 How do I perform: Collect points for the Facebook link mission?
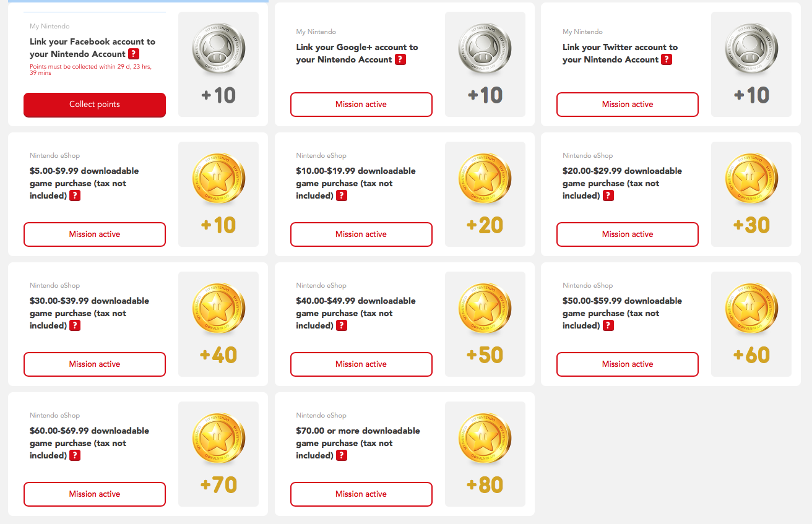click(x=95, y=105)
